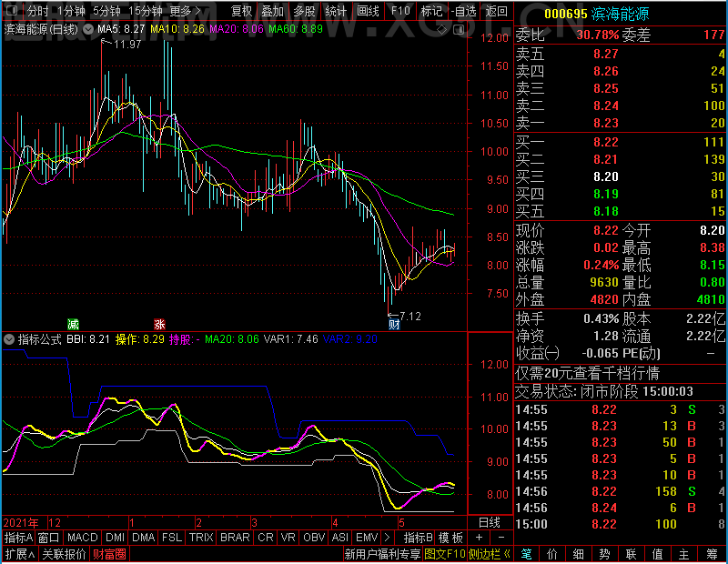Select the CR indicator
This screenshot has height=564, width=728.
point(266,538)
